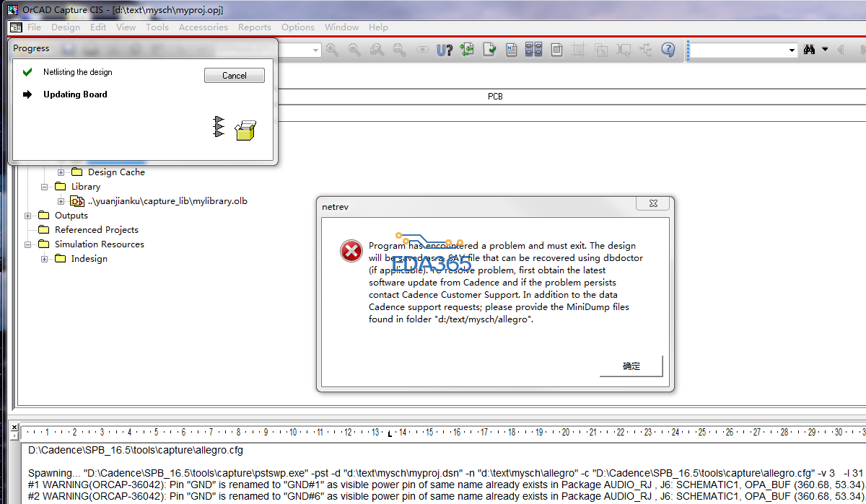Click the Back Annotate toolbar icon
866x504 pixels.
point(467,50)
